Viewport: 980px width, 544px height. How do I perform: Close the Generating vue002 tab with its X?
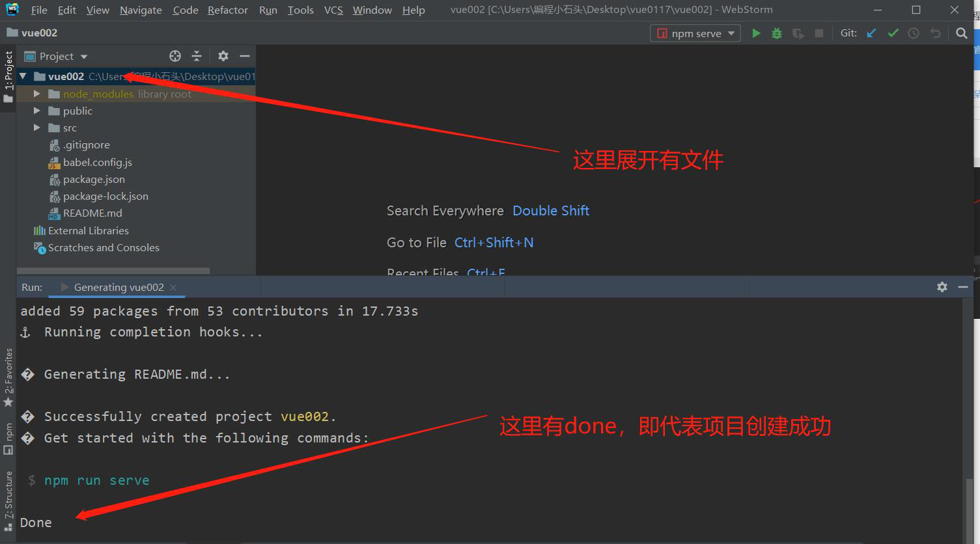(x=173, y=287)
